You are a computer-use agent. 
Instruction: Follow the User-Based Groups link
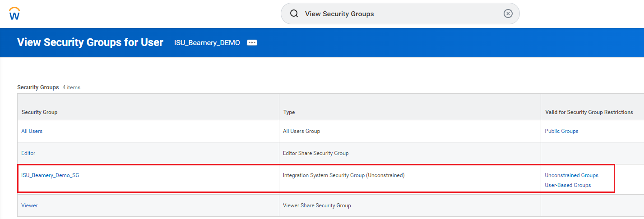(568, 185)
